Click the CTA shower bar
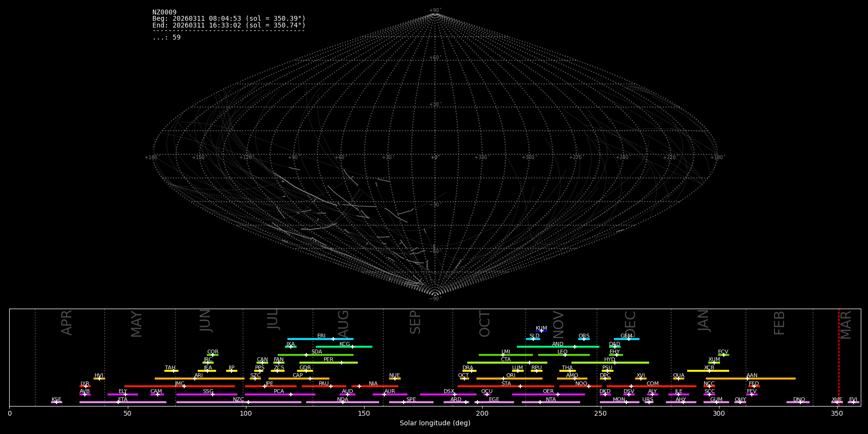The width and height of the screenshot is (868, 434). click(x=507, y=363)
